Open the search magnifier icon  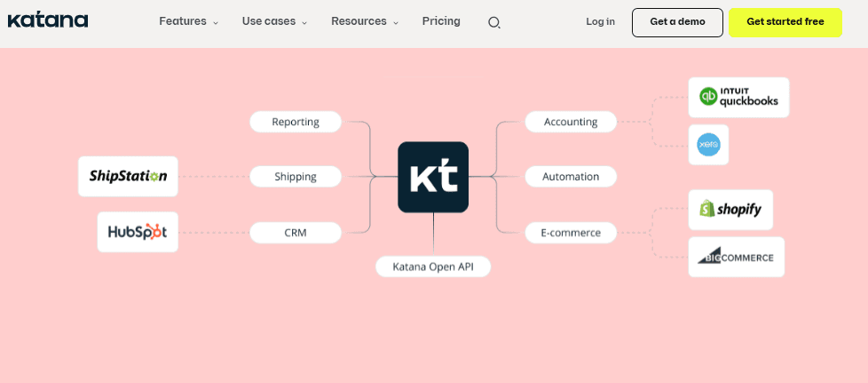pos(493,23)
